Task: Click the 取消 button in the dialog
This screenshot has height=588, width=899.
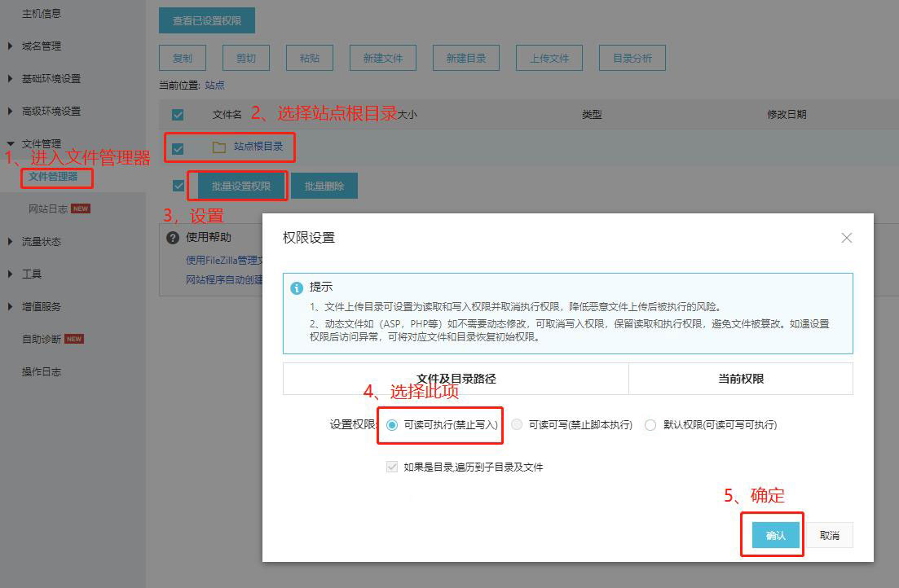Action: click(830, 535)
